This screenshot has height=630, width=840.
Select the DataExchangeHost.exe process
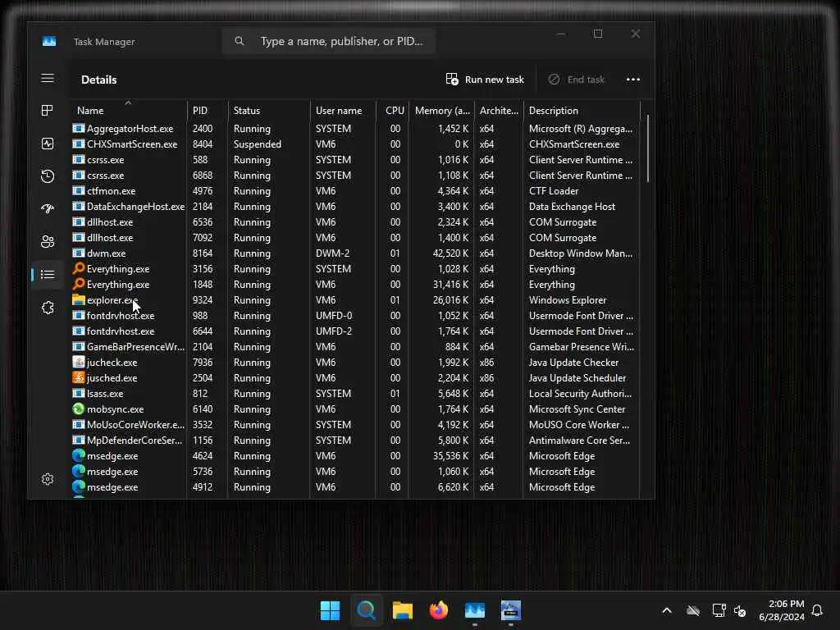[x=354, y=206]
